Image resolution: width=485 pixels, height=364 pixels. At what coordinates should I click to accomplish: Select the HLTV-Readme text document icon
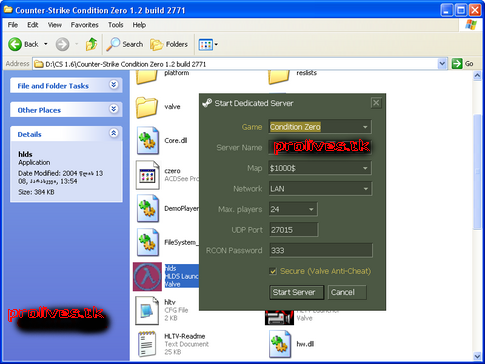147,344
